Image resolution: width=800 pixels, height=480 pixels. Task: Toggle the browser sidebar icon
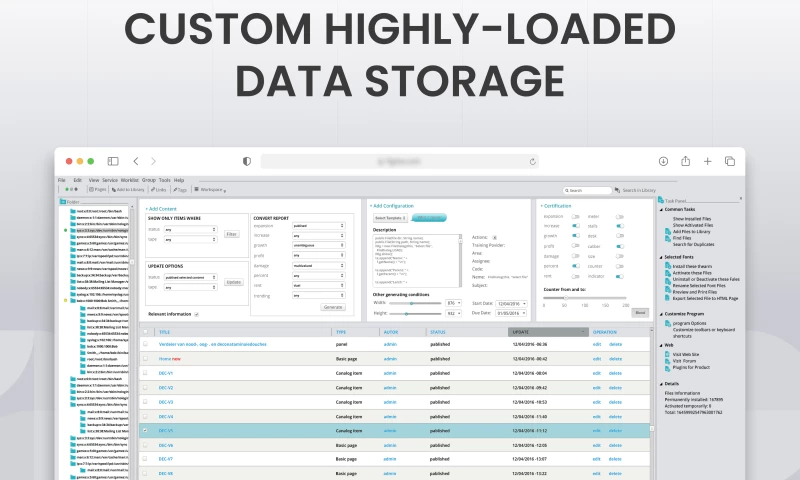pos(113,161)
